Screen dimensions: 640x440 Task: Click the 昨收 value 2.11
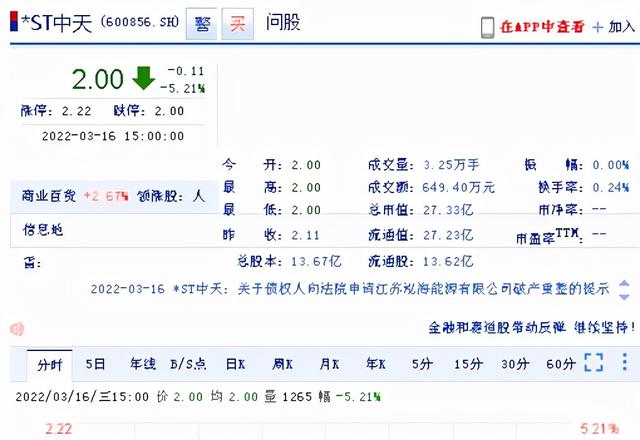click(x=305, y=235)
